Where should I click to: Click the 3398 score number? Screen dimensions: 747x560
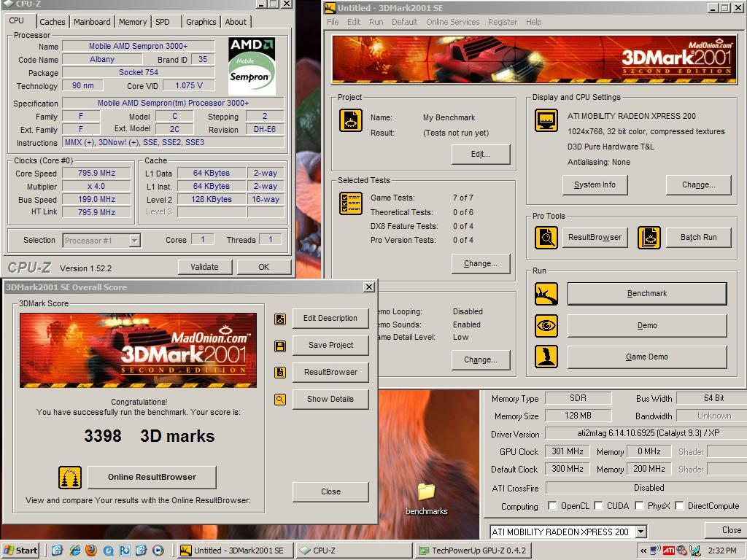(103, 436)
